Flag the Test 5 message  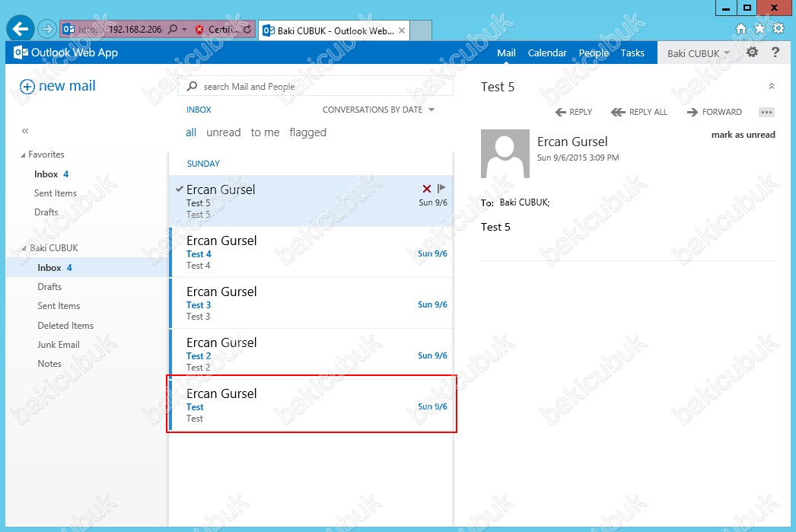[441, 188]
